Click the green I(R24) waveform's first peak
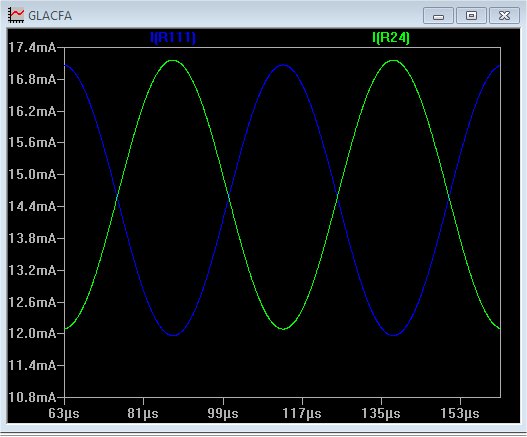 [173, 61]
